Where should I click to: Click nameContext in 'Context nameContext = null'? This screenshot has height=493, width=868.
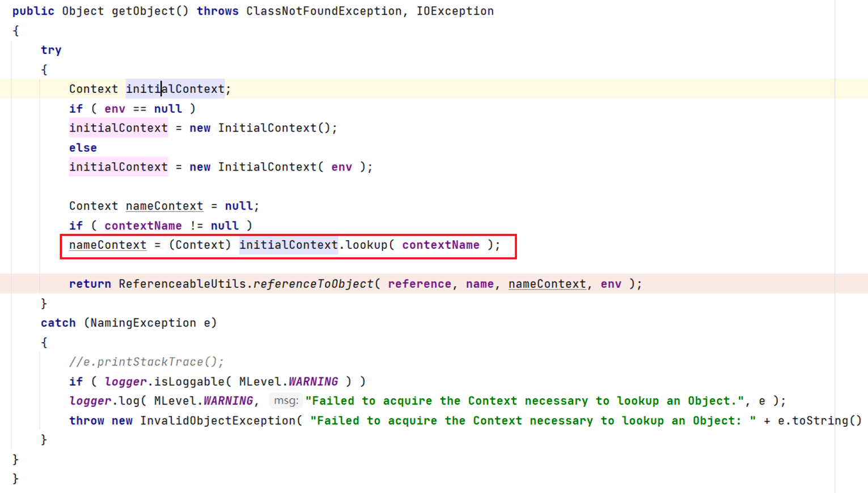[164, 206]
